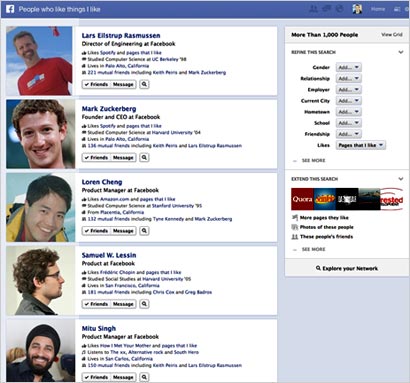Click See More under Extend This Search
The width and height of the screenshot is (410, 383).
[313, 249]
